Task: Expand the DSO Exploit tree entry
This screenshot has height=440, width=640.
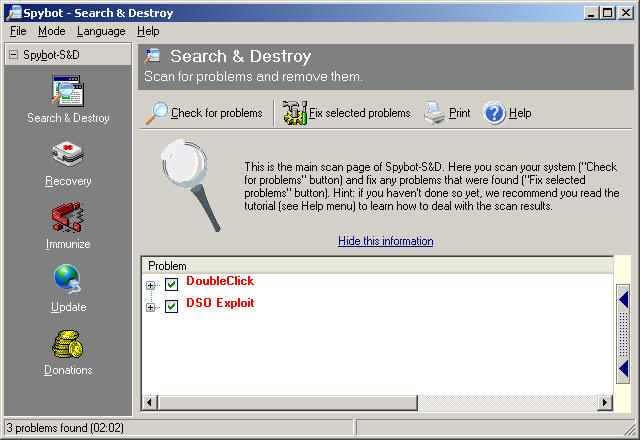Action: pyautogui.click(x=151, y=307)
